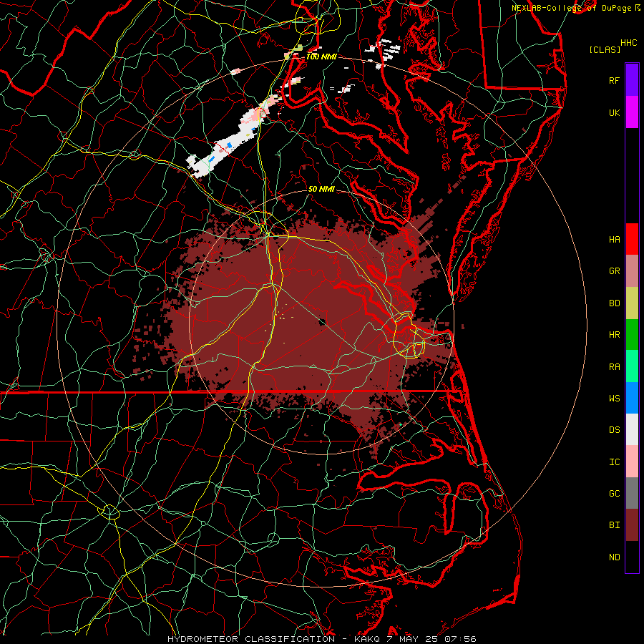This screenshot has height=644, width=644.
Task: Click the RF purple legend swatch
Action: (632, 80)
